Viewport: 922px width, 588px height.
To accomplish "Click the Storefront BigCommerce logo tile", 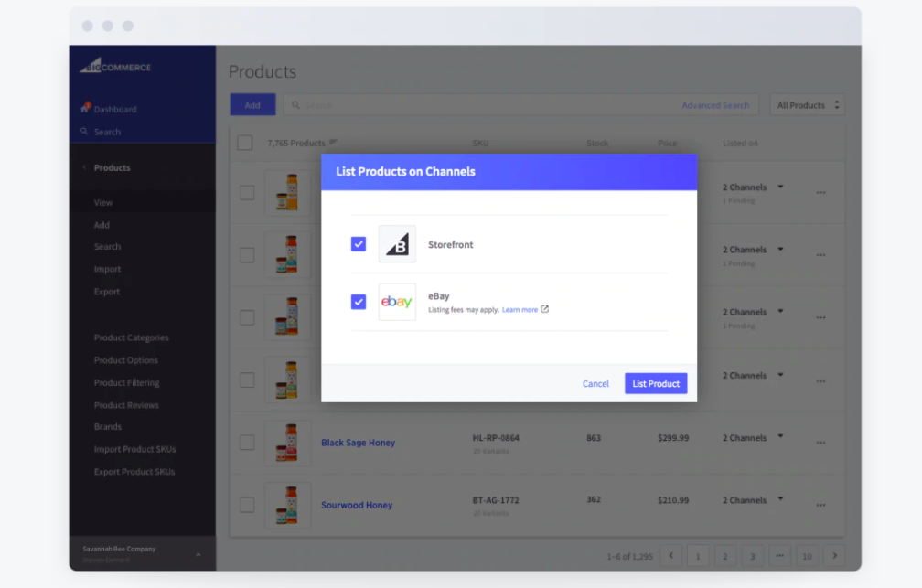I will (397, 244).
